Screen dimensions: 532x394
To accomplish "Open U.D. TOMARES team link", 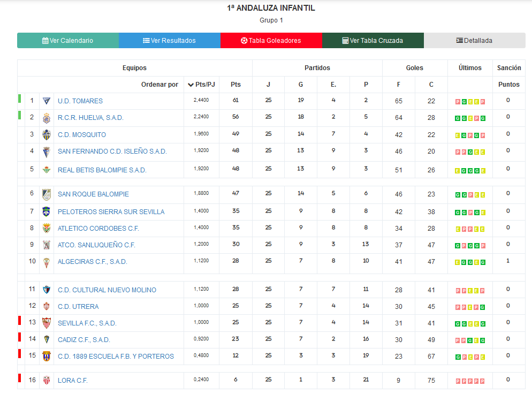I will 80,101.
